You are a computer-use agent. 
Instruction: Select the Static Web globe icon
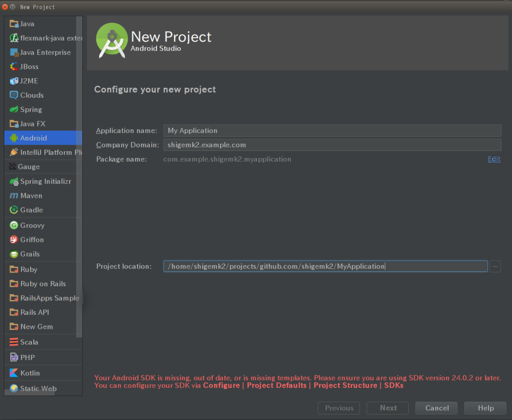pos(13,388)
